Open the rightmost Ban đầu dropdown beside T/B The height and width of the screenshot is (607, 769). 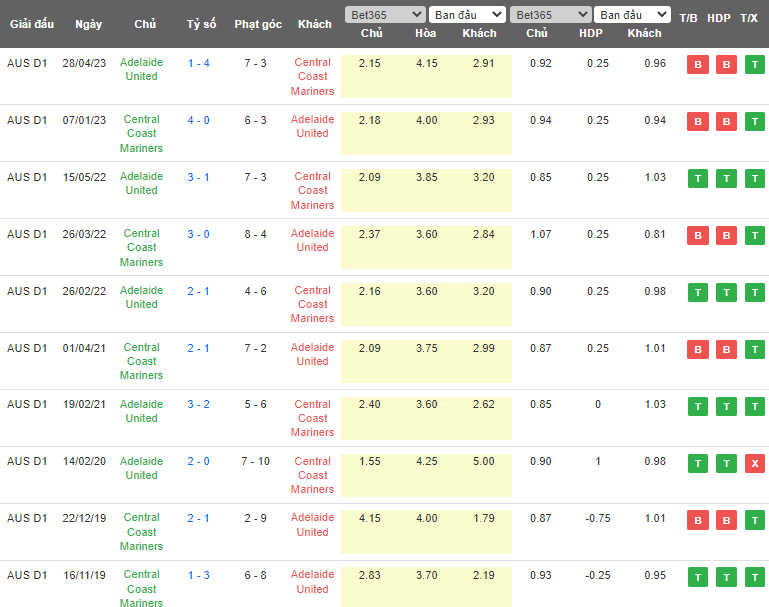pyautogui.click(x=632, y=15)
